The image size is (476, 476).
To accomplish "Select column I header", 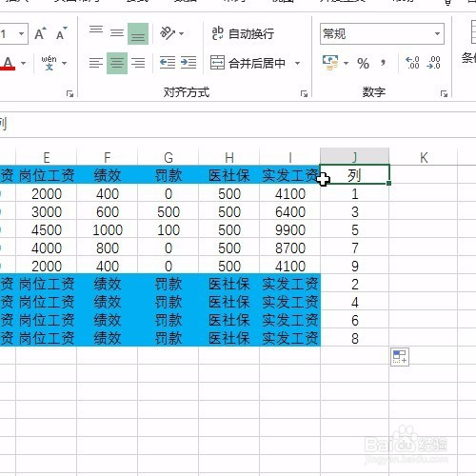I will click(x=290, y=157).
